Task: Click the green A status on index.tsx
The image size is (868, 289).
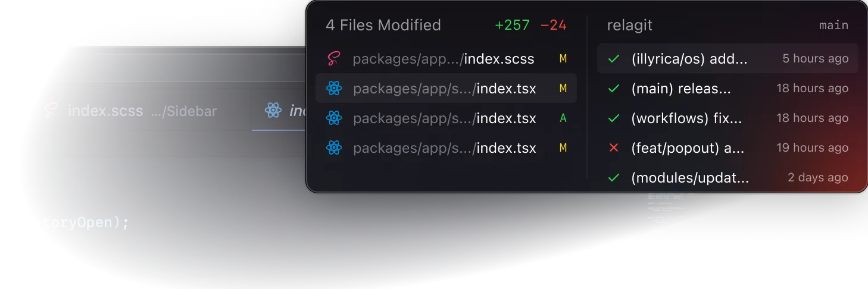Action: pos(563,118)
